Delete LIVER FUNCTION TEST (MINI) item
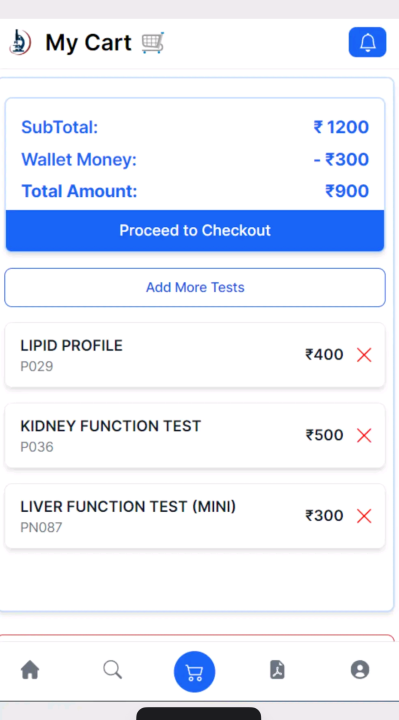This screenshot has width=399, height=720. pyautogui.click(x=364, y=516)
